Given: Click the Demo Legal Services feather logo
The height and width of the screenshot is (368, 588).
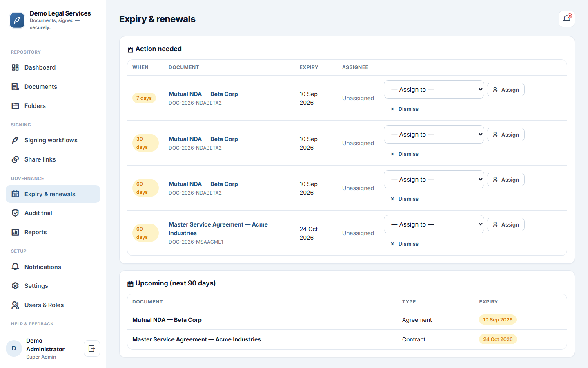Looking at the screenshot, I should [x=17, y=20].
